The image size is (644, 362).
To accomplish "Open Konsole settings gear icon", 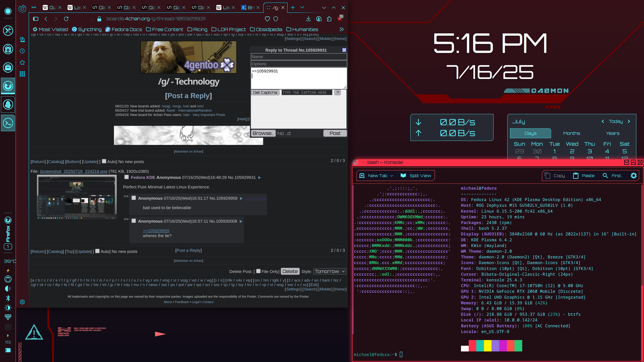I will [x=633, y=176].
